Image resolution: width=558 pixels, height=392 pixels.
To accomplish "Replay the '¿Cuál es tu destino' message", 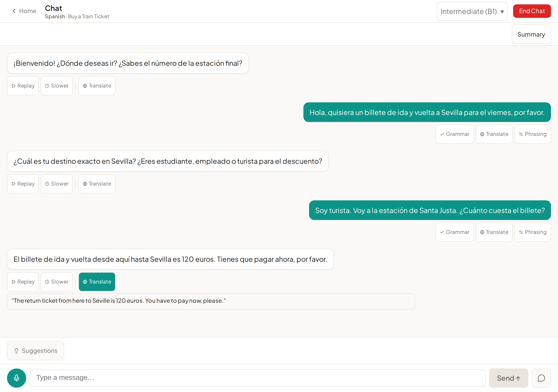I will 23,184.
